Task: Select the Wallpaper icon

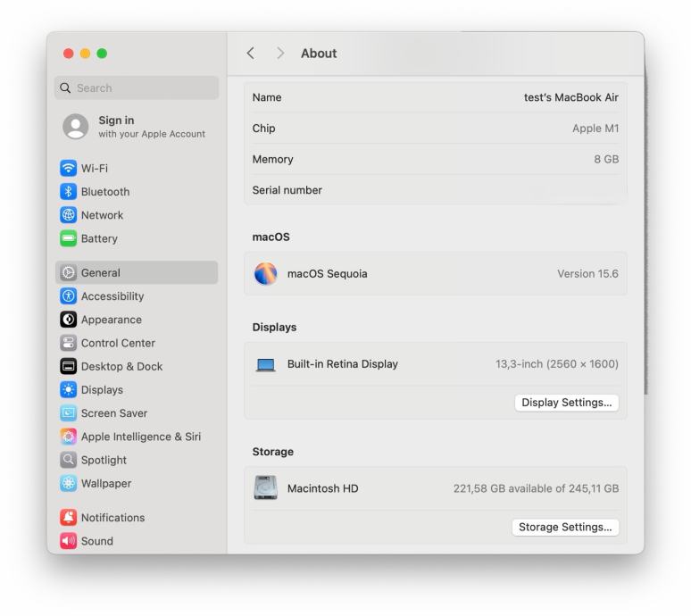Action: 69,483
